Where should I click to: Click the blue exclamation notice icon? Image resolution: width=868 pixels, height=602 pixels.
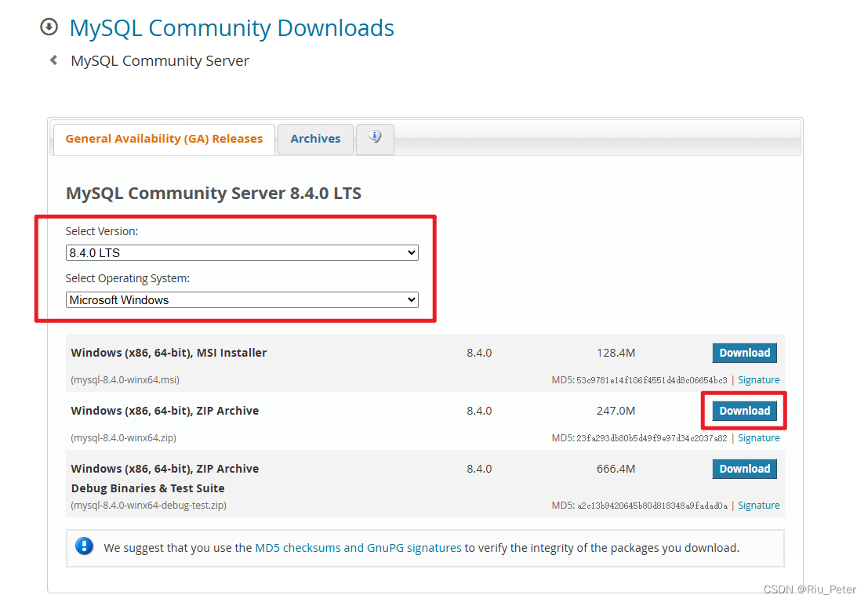click(84, 546)
